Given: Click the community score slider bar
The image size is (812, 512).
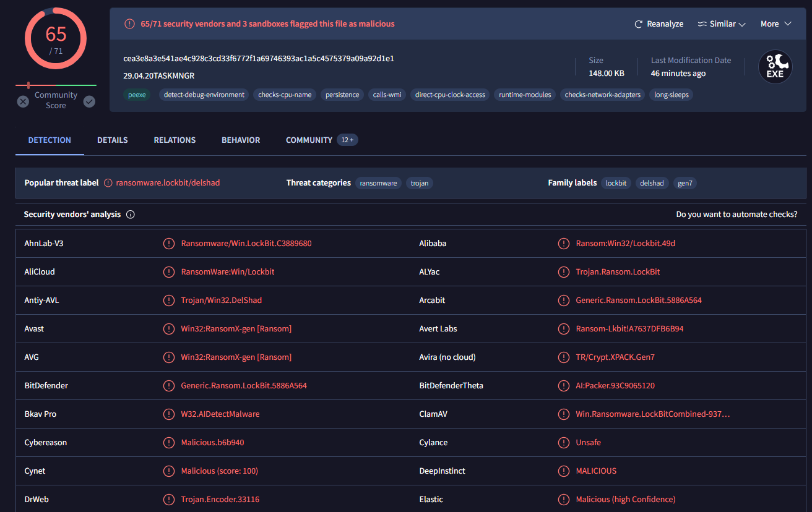Looking at the screenshot, I should coord(56,85).
